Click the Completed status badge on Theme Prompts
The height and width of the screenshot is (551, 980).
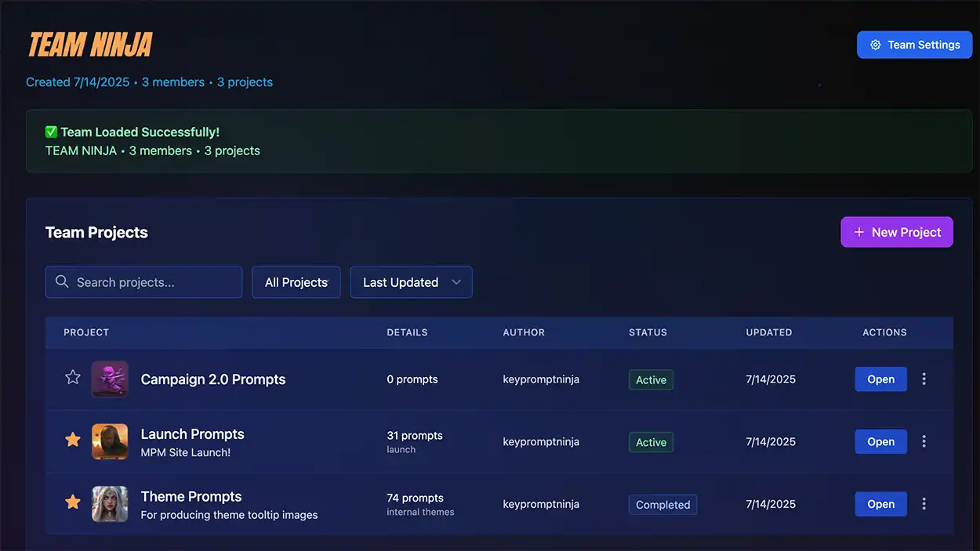pyautogui.click(x=662, y=504)
